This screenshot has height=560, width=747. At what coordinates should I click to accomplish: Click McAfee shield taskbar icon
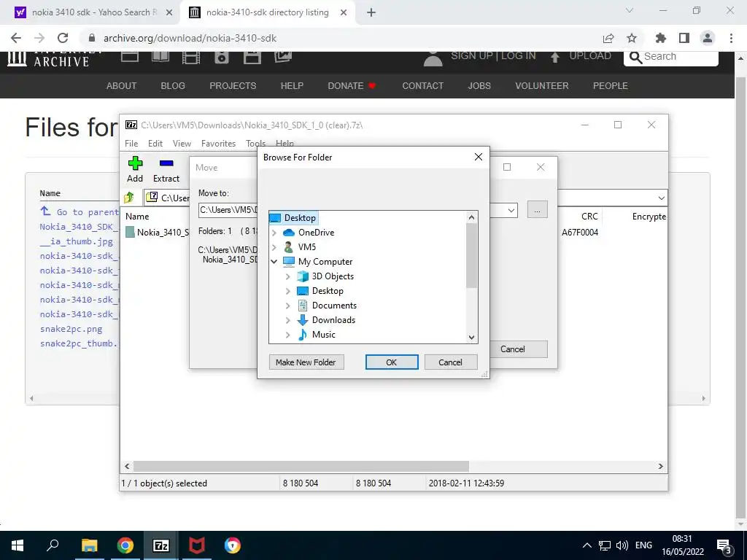[x=197, y=545]
